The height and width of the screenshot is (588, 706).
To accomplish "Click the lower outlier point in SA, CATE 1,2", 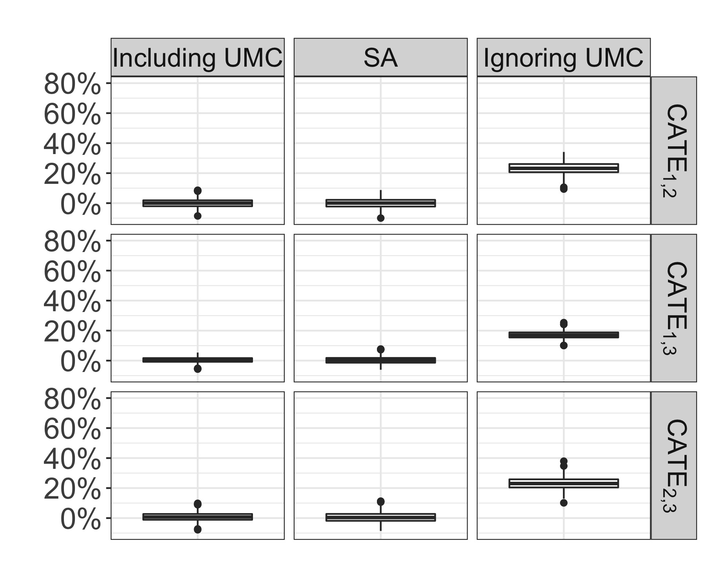I will pyautogui.click(x=380, y=218).
